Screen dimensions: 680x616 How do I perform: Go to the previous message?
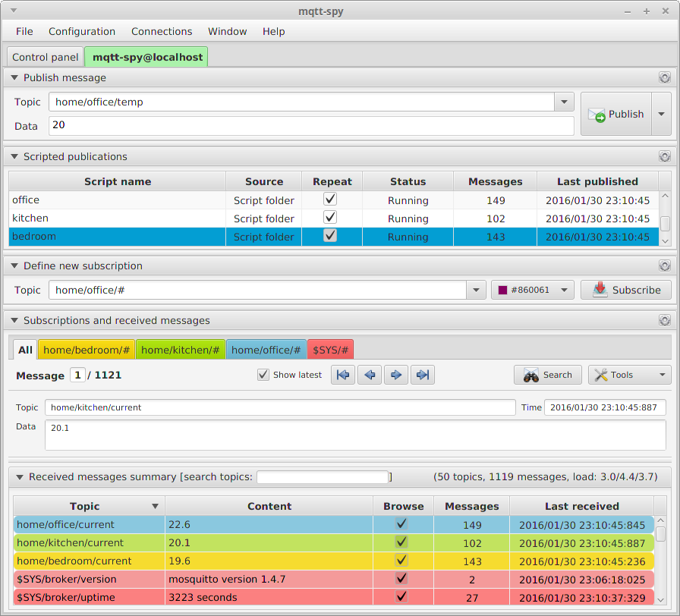click(369, 374)
